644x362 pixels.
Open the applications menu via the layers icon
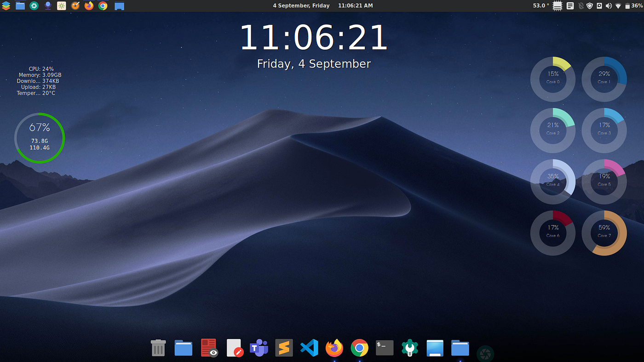(6, 6)
